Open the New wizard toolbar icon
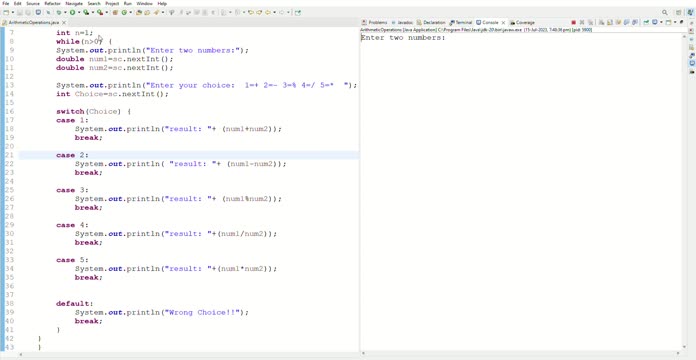The image size is (696, 360). 6,12
